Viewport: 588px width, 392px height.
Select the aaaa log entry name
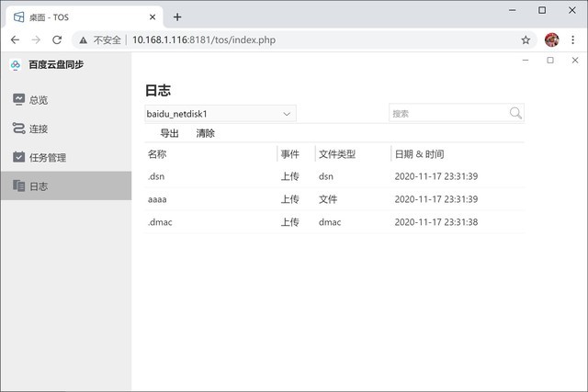click(x=157, y=199)
